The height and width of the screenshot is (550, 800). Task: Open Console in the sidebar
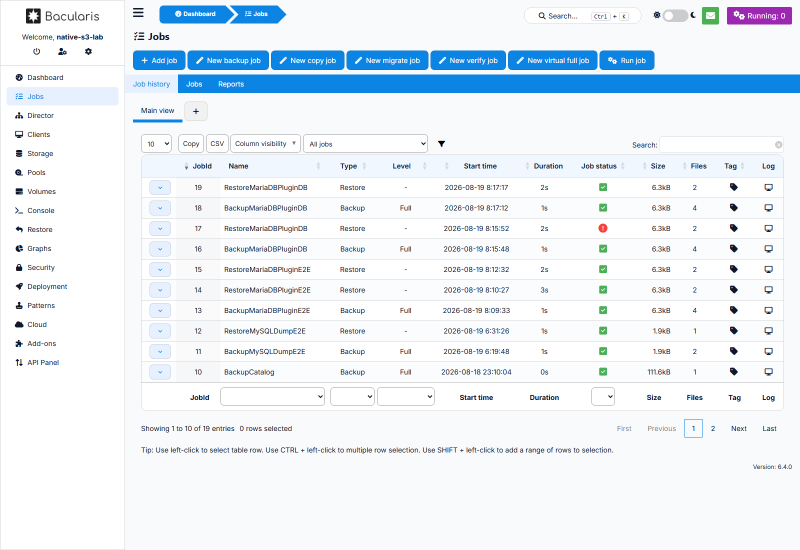pyautogui.click(x=62, y=210)
